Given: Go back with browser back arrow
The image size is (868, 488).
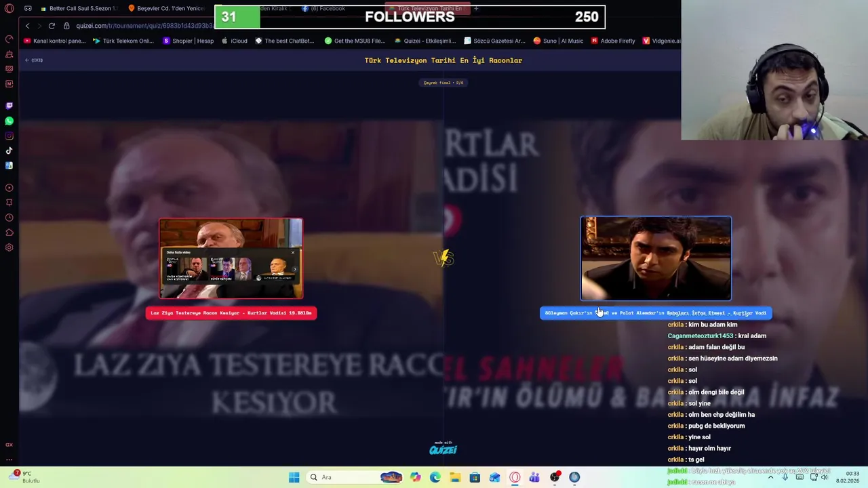Looking at the screenshot, I should point(27,26).
